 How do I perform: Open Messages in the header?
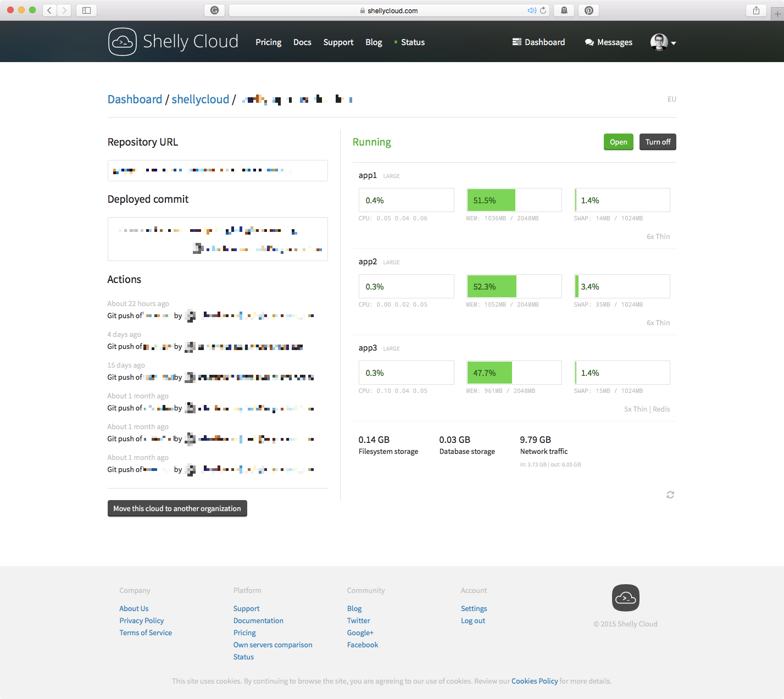[609, 42]
